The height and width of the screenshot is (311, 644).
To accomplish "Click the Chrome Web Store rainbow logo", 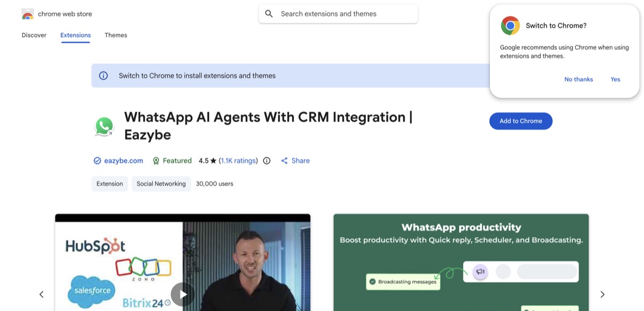I will [28, 14].
